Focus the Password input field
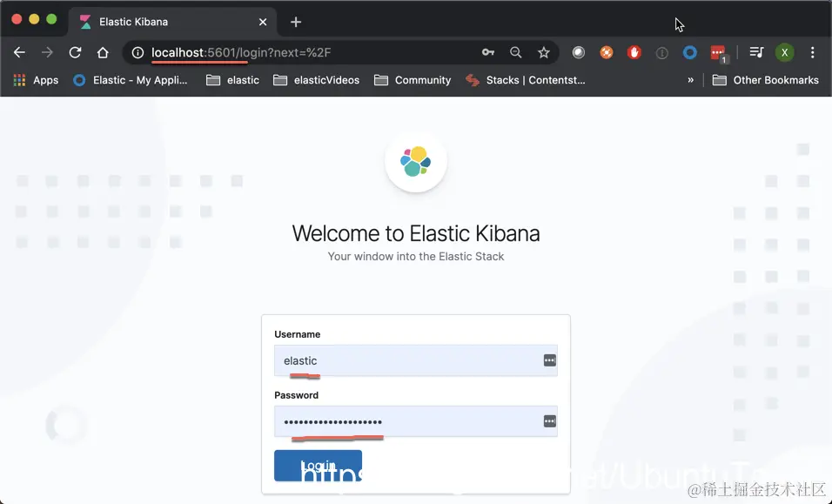The width and height of the screenshot is (832, 504). click(x=415, y=421)
